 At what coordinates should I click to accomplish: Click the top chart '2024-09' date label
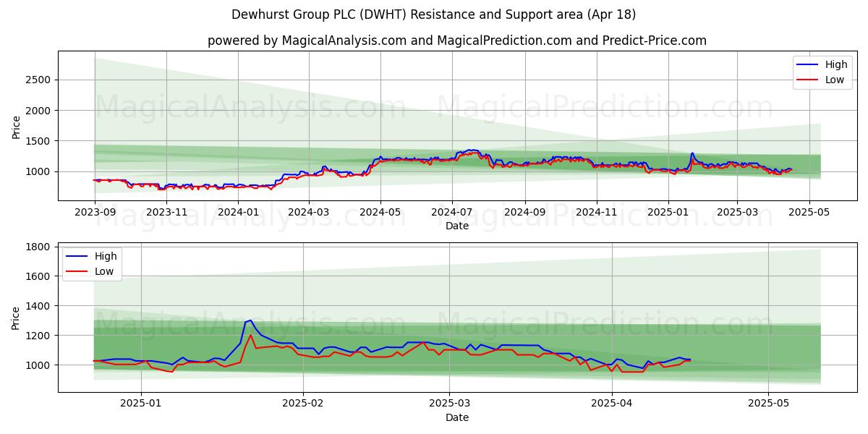click(525, 212)
